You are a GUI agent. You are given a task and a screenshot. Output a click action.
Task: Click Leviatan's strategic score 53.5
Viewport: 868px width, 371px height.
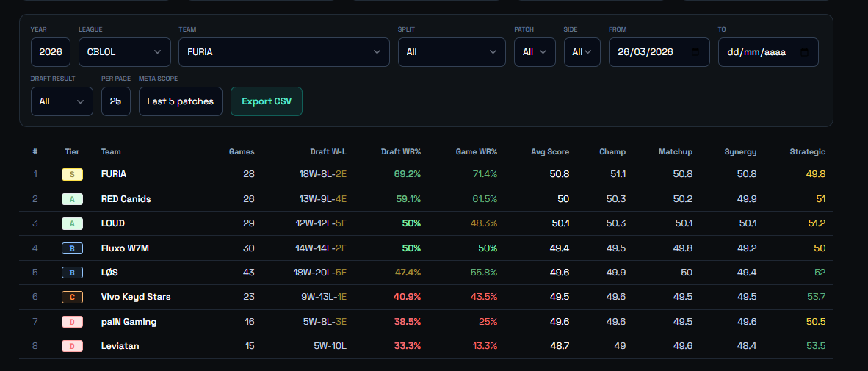(816, 346)
